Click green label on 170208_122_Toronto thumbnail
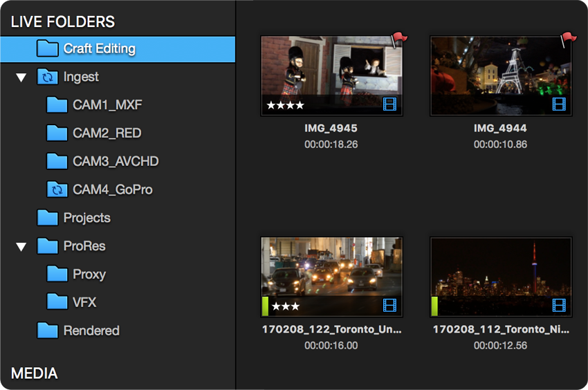588x390 pixels. 265,306
